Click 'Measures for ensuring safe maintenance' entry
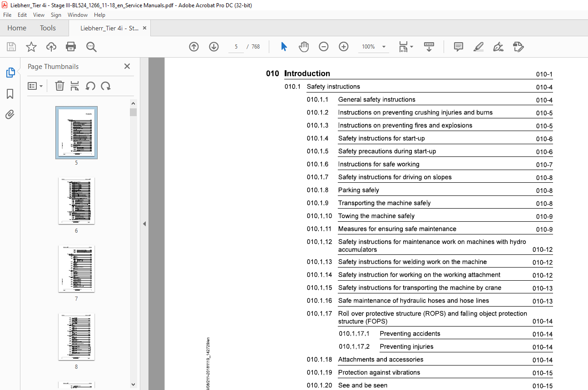The height and width of the screenshot is (390, 588). (397, 229)
